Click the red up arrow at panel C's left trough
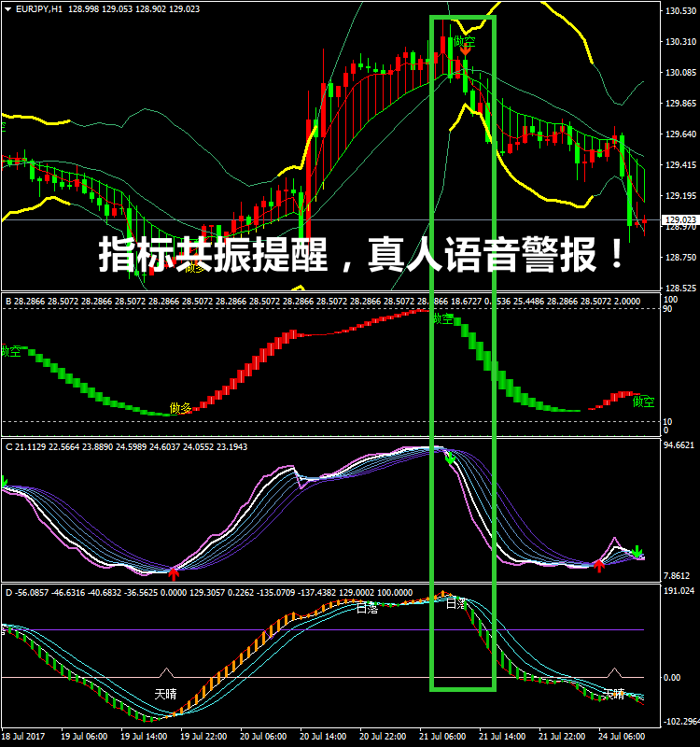The image size is (700, 747). pos(174,573)
